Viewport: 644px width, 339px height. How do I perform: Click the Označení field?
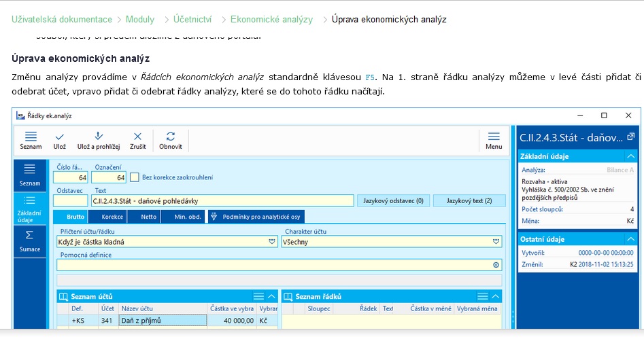108,177
